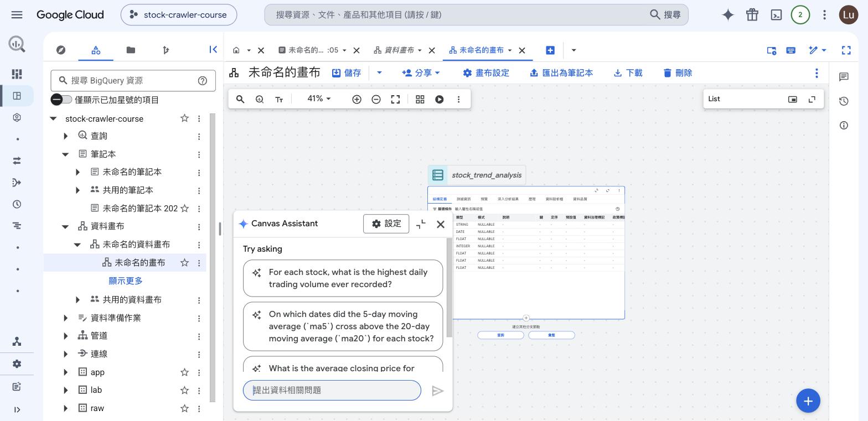Click the auto-arrange grid icon on canvas toolbar
868x421 pixels.
(x=420, y=99)
